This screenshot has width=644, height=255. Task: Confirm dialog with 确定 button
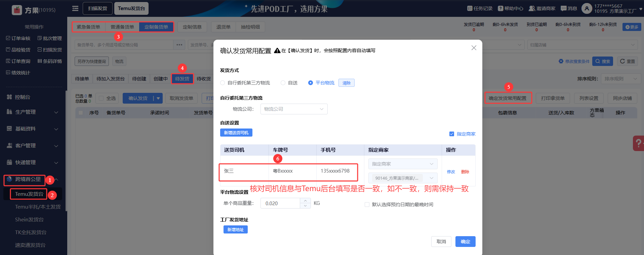tap(466, 242)
